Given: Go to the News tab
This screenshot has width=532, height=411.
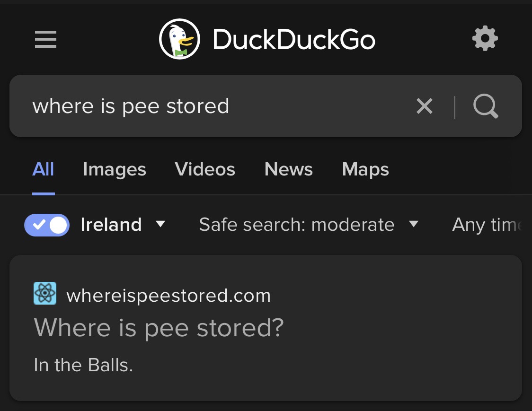Looking at the screenshot, I should point(289,169).
